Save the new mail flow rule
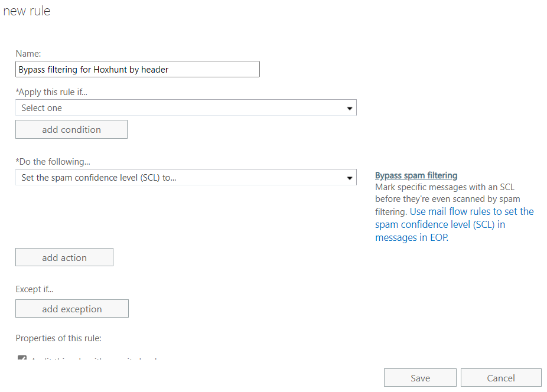Viewport: 547px width, 392px height. pos(420,377)
